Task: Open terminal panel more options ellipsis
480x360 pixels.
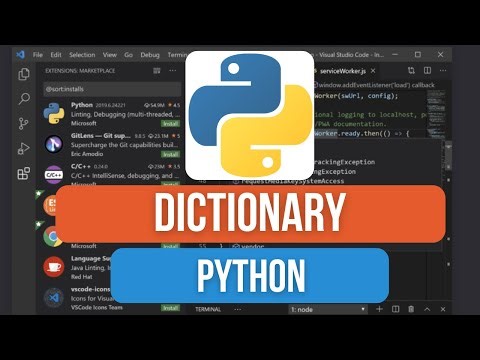Action: 237,309
